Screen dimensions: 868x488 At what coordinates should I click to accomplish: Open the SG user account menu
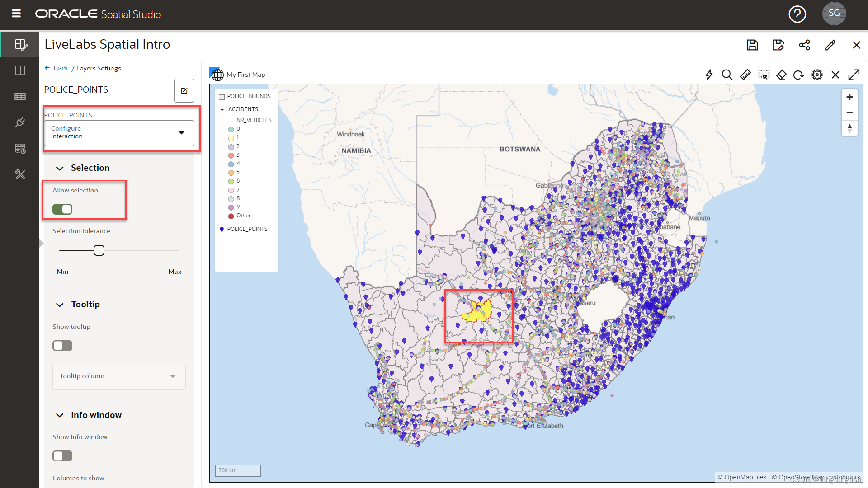click(x=834, y=14)
